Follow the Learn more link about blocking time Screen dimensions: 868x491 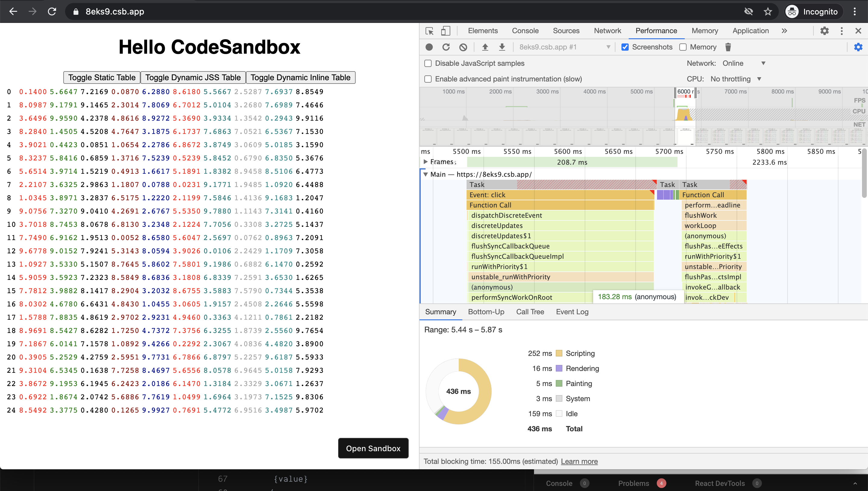coord(579,461)
